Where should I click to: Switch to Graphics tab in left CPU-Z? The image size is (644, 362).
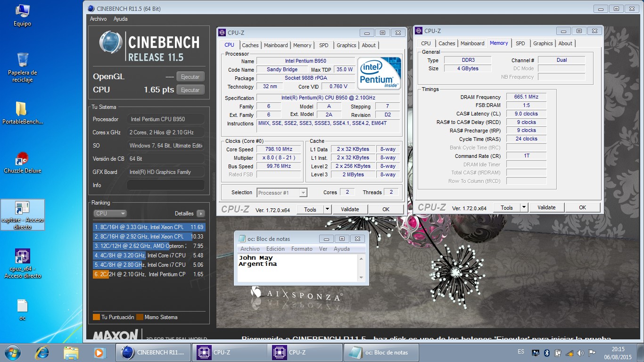[x=347, y=45]
